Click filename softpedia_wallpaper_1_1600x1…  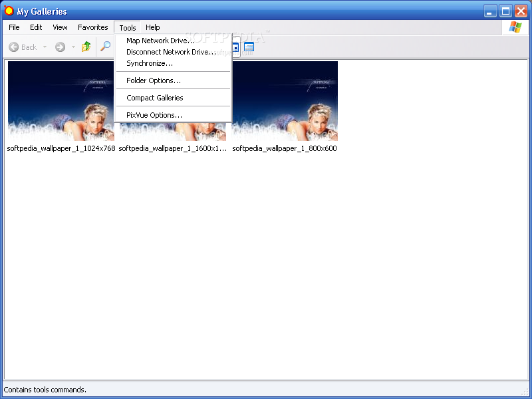point(173,148)
